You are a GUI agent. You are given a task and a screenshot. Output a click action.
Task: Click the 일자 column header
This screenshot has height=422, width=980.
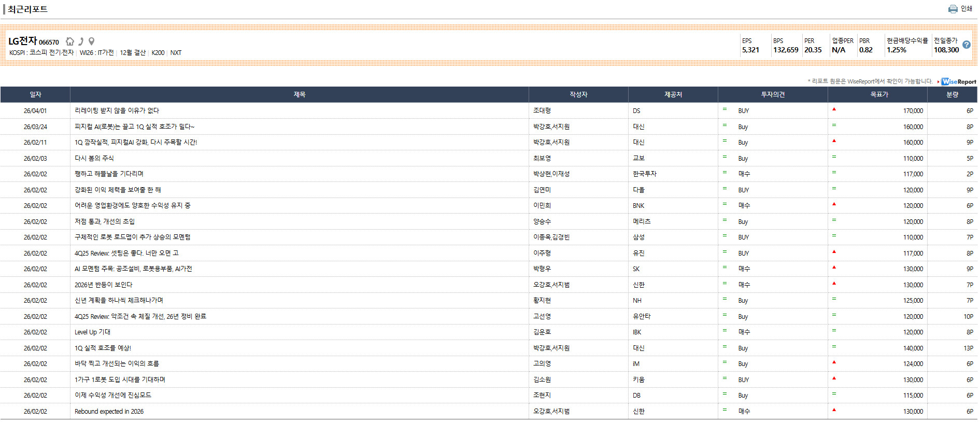click(35, 94)
